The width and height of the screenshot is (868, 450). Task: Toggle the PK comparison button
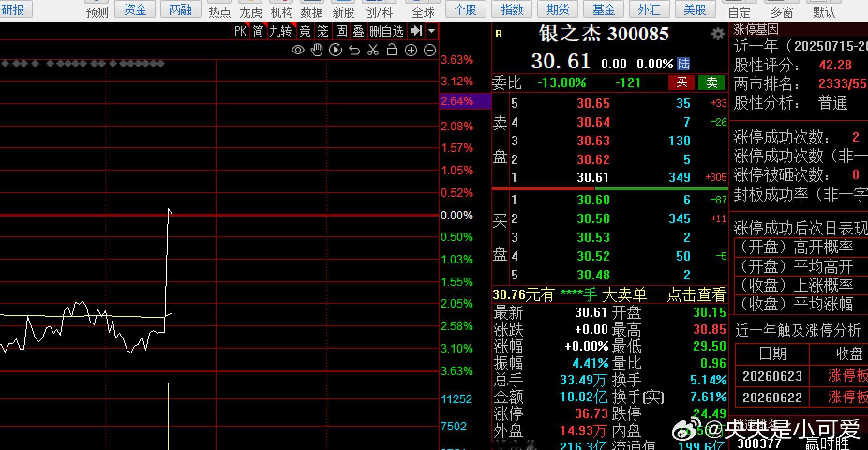pos(240,31)
